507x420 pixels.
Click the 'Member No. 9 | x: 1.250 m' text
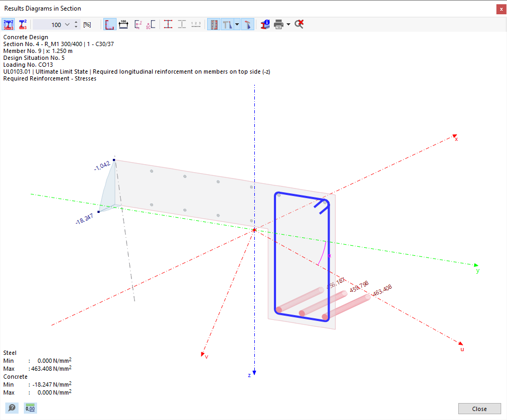click(38, 51)
